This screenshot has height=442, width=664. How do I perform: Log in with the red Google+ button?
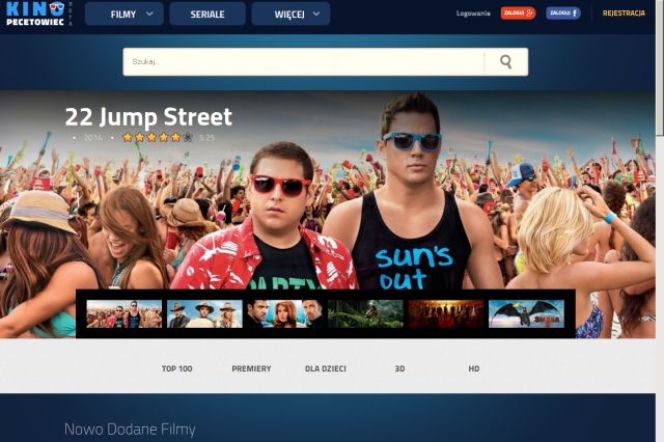click(518, 13)
